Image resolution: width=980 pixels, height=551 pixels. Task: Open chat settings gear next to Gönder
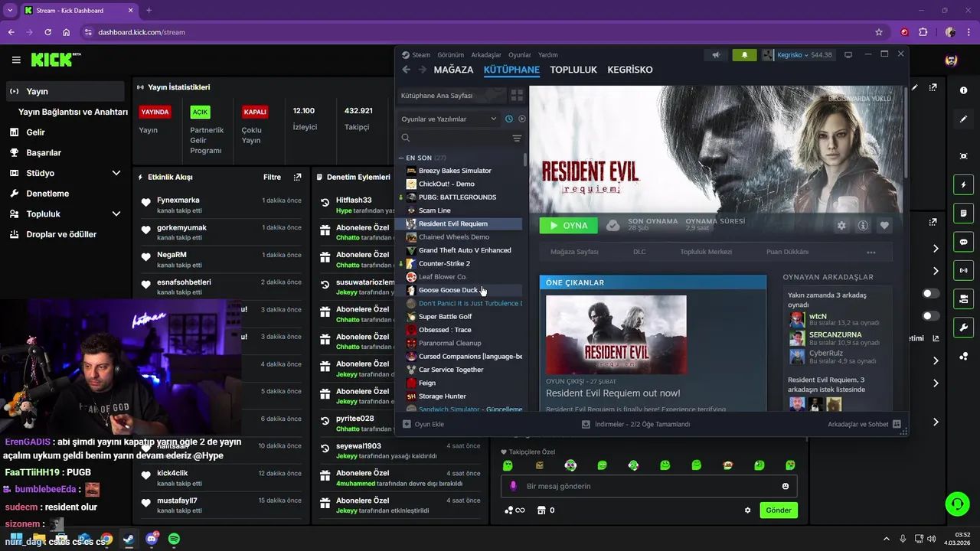point(748,510)
